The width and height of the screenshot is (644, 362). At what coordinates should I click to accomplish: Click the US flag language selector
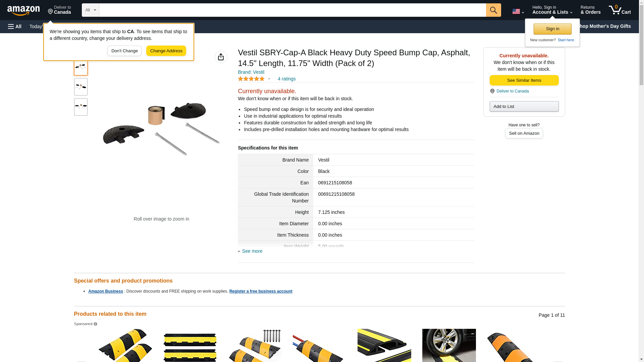tap(518, 11)
